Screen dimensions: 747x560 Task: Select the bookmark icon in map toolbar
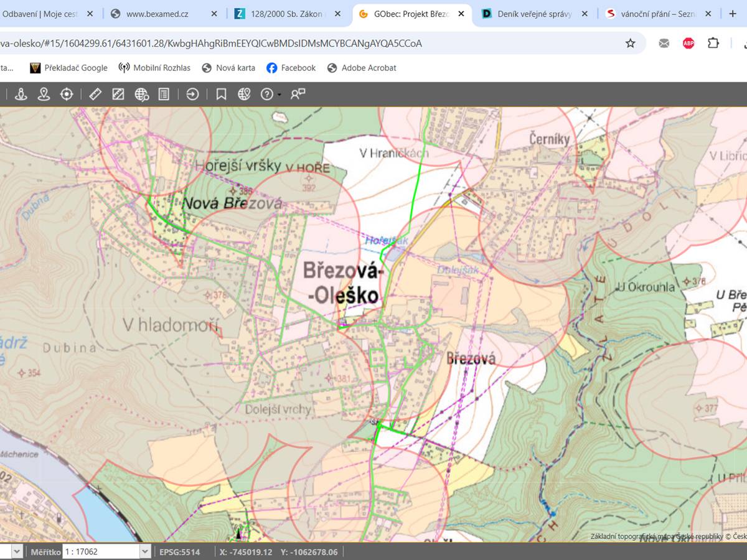[x=221, y=95]
